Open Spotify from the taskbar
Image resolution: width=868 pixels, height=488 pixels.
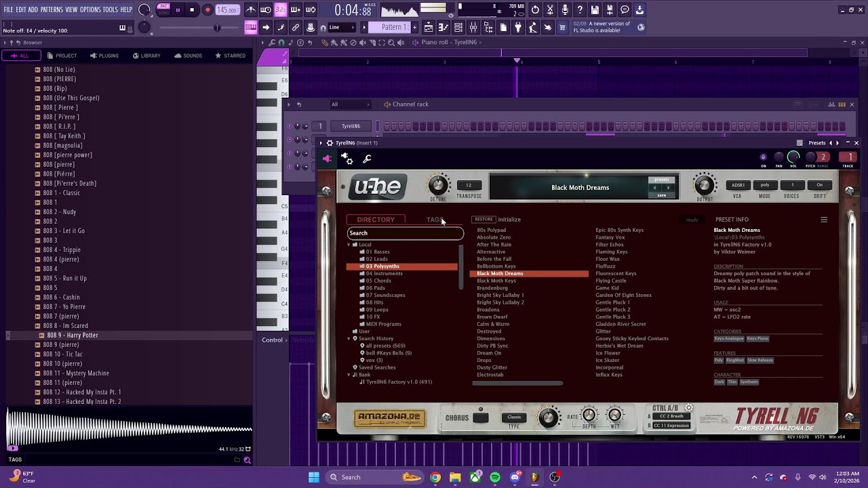coord(495,477)
